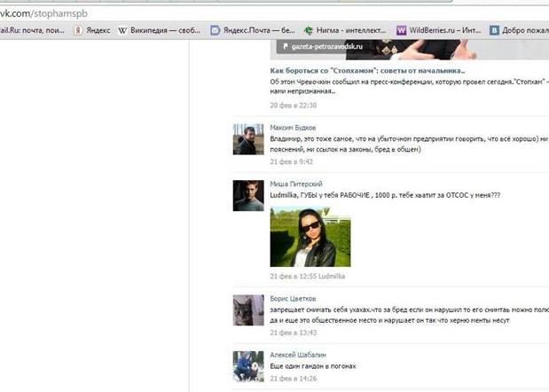Open the VK 'Добро пожаловать' bookmark
This screenshot has height=392, width=549.
tap(519, 30)
